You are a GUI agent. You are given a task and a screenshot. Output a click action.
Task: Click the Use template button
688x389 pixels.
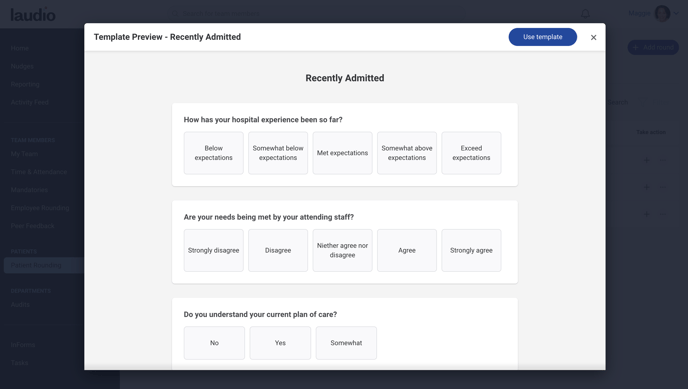(542, 37)
